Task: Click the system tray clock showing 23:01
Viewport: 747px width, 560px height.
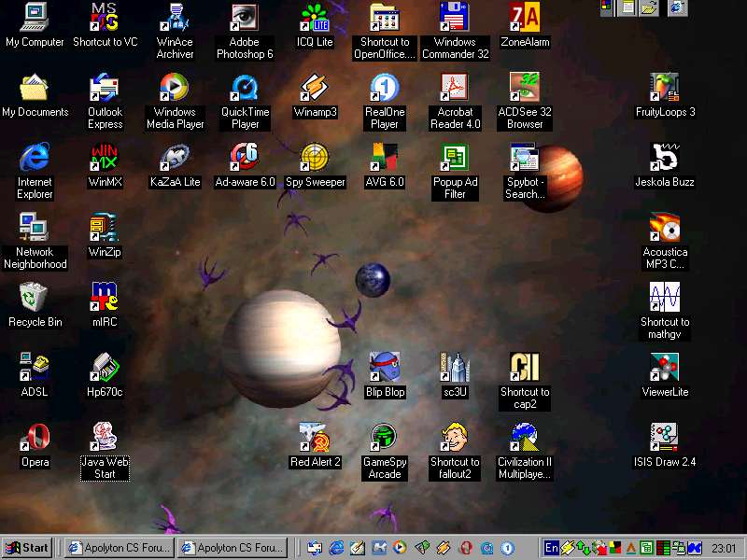Action: pos(724,548)
